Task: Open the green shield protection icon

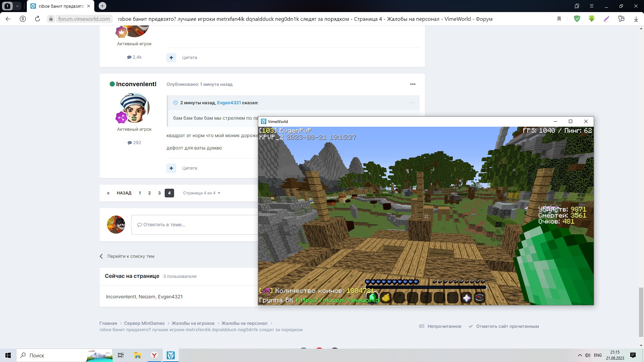Action: [x=577, y=19]
